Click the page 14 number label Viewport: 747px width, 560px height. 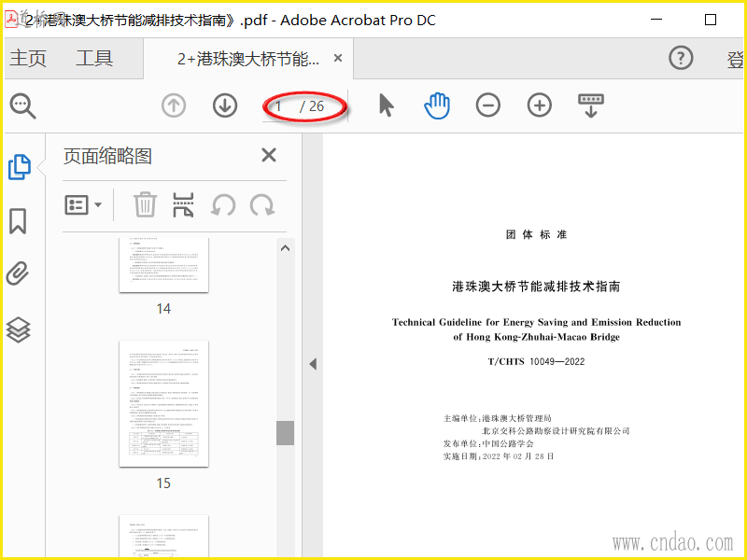tap(163, 309)
